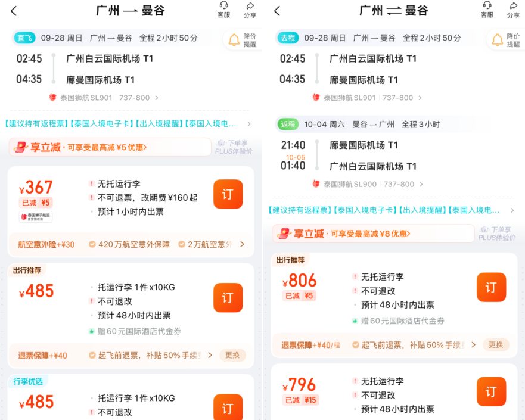
Task: Tap 更换 to change refund protection
Action: tap(232, 354)
